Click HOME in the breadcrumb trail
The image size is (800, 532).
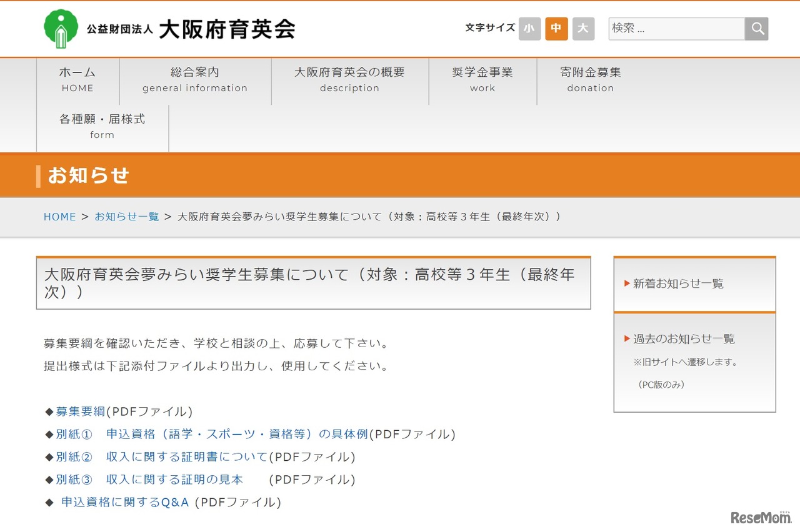pyautogui.click(x=59, y=217)
